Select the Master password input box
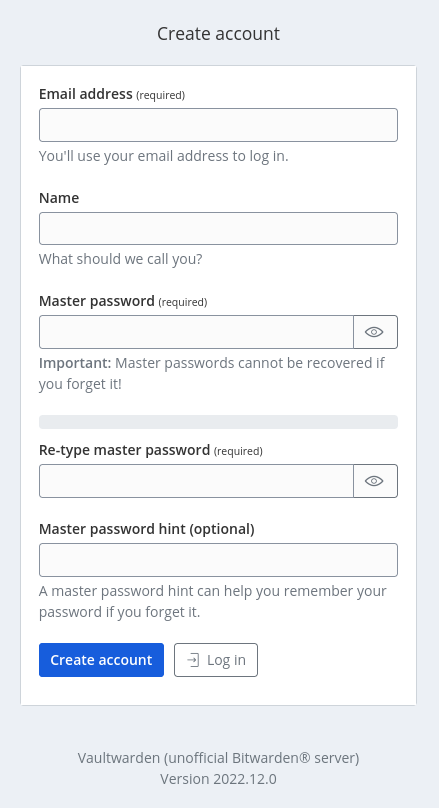The image size is (439, 808). tap(196, 332)
